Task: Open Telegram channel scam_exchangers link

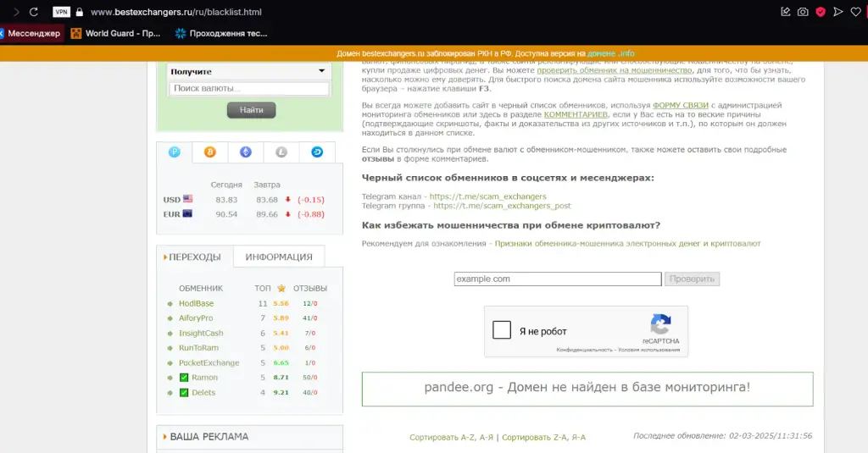Action: (487, 196)
